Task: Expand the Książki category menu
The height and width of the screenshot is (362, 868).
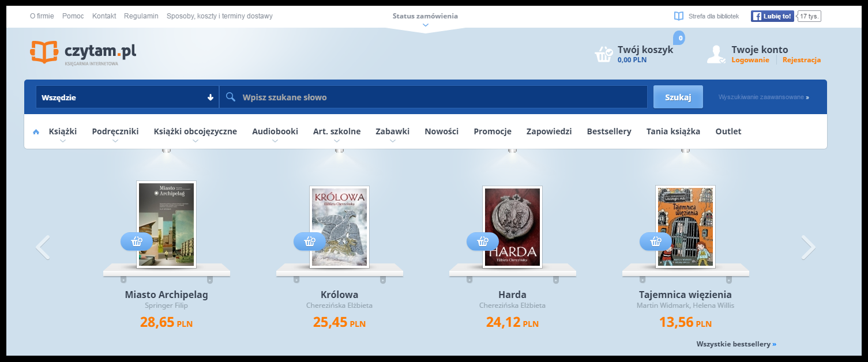Action: [63, 132]
